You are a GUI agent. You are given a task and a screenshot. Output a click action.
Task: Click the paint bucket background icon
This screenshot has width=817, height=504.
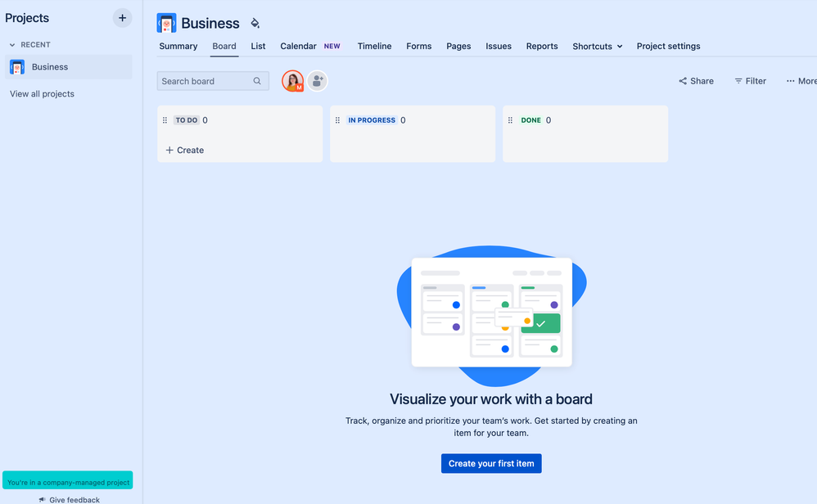click(x=255, y=23)
